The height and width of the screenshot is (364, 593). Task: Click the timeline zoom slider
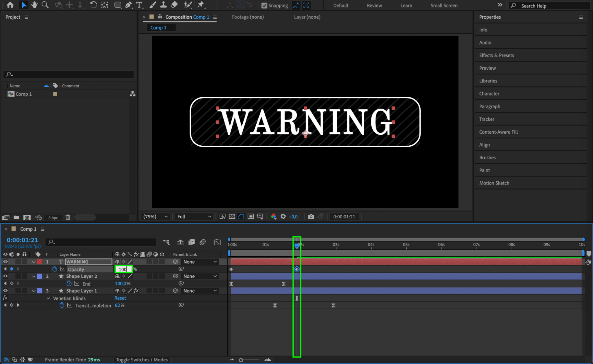(x=241, y=360)
